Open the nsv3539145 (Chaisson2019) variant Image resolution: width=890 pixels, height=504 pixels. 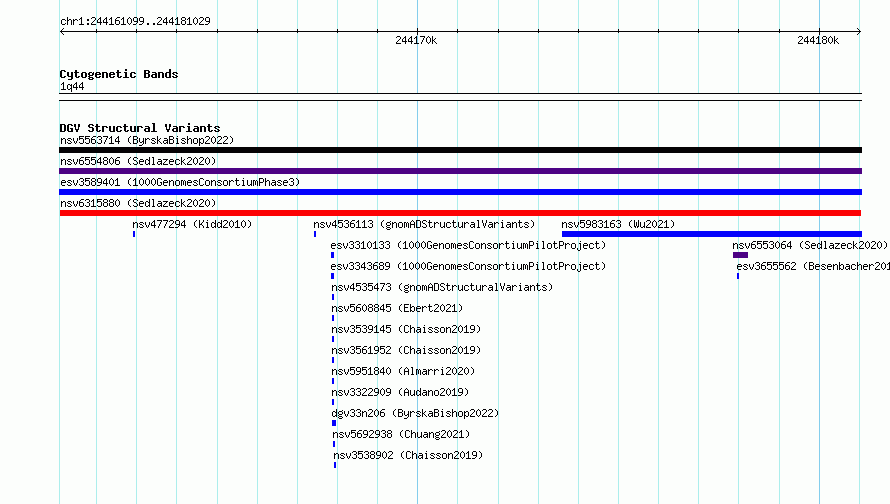pos(406,329)
